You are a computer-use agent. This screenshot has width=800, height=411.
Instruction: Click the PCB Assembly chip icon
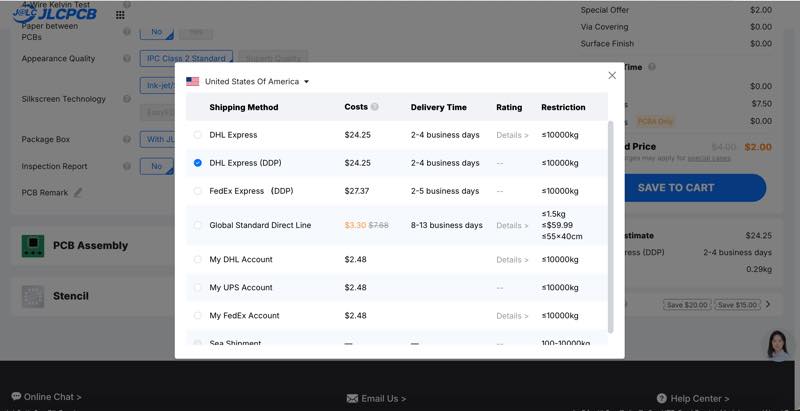coord(33,246)
